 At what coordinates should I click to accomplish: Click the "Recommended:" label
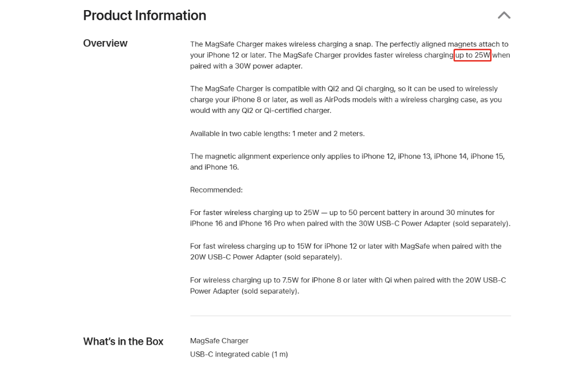pyautogui.click(x=216, y=190)
